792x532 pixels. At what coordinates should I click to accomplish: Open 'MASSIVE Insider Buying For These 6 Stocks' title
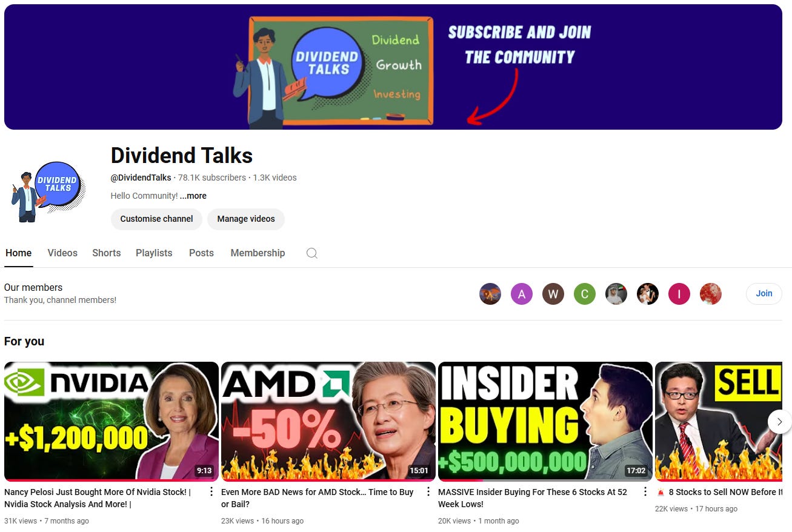point(533,498)
